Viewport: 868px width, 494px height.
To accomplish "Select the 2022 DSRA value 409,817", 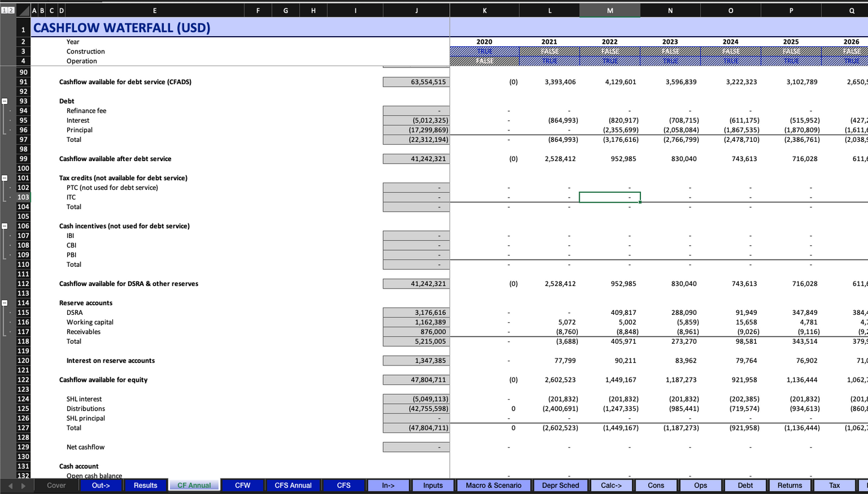I will coord(610,313).
